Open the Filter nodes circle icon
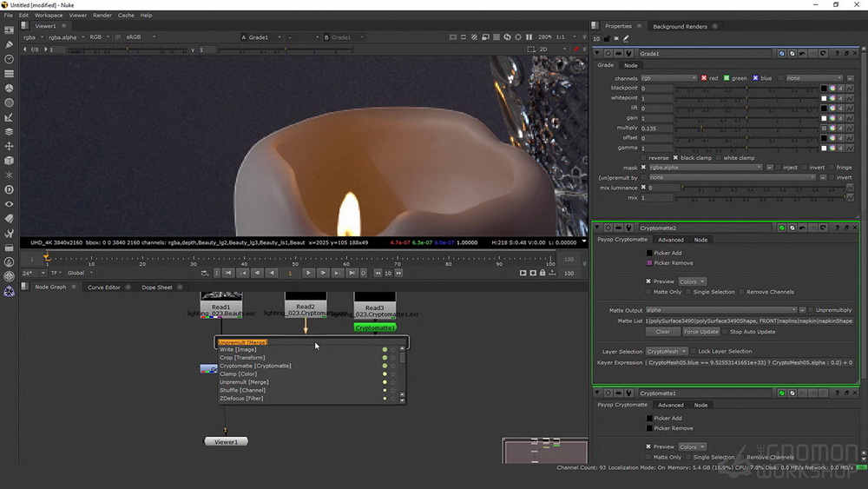Screen dimensions: 868x489 [x=9, y=102]
